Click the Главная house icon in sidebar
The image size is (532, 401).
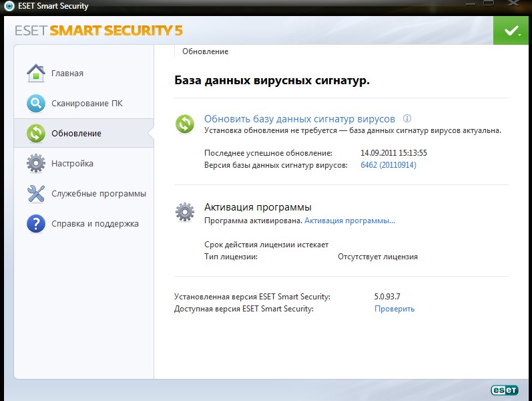[35, 73]
